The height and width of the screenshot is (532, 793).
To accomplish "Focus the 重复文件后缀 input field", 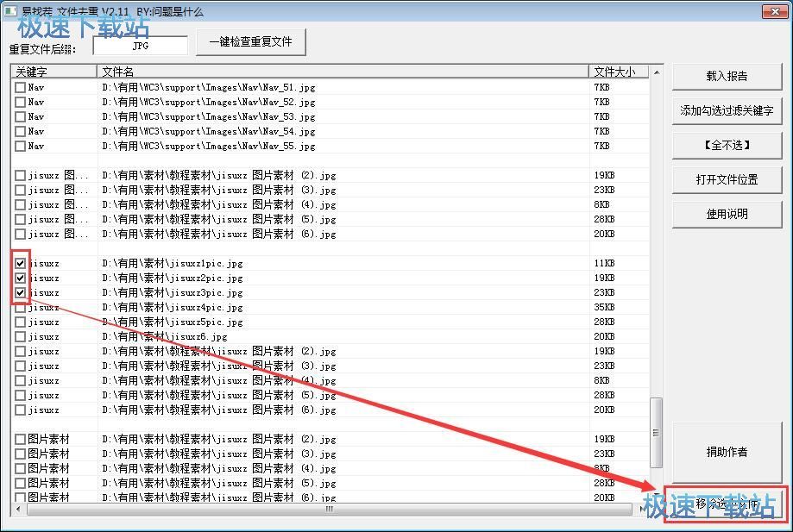I will tap(140, 46).
